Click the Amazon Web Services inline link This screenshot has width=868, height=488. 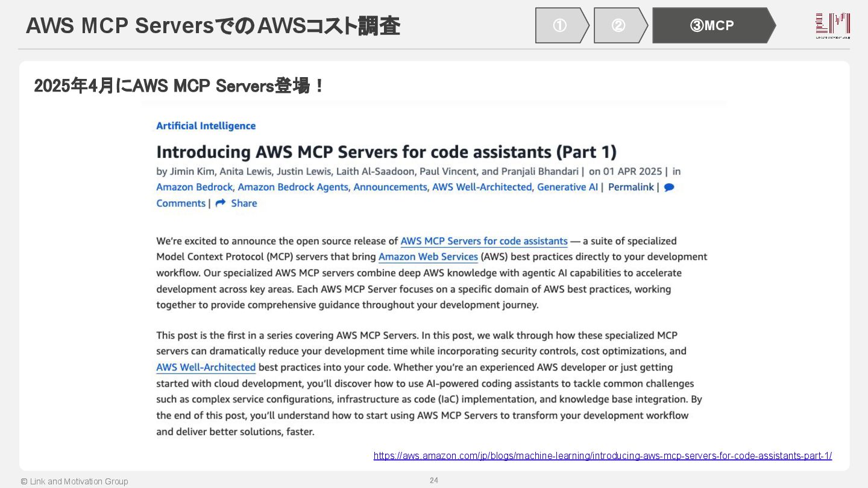click(x=428, y=257)
